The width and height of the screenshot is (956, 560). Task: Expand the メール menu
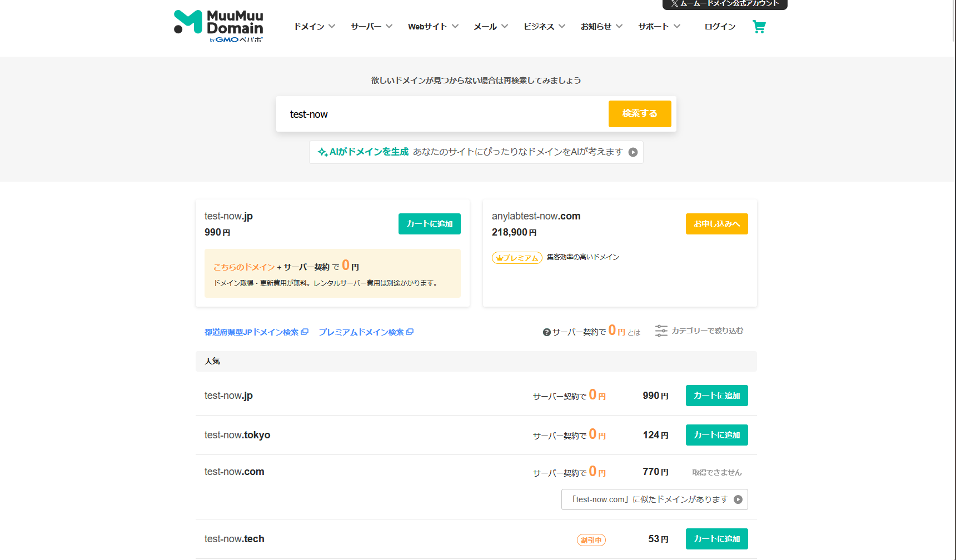[x=491, y=27]
